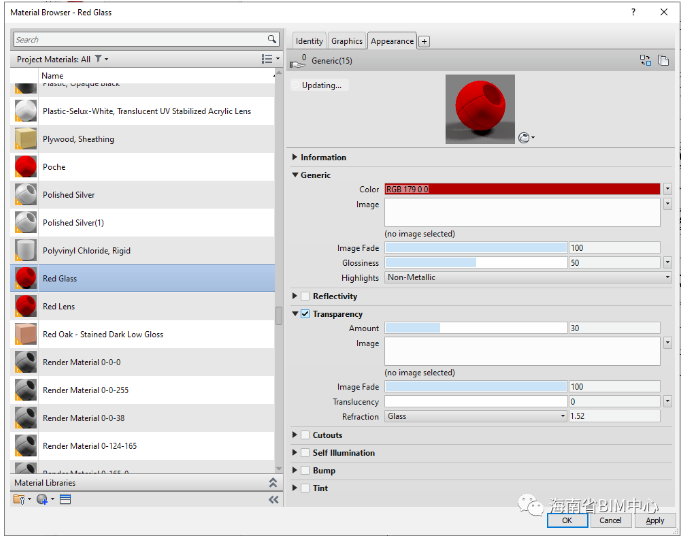The width and height of the screenshot is (688, 539).
Task: Select the Polished Silver(1) row
Action: coord(143,223)
